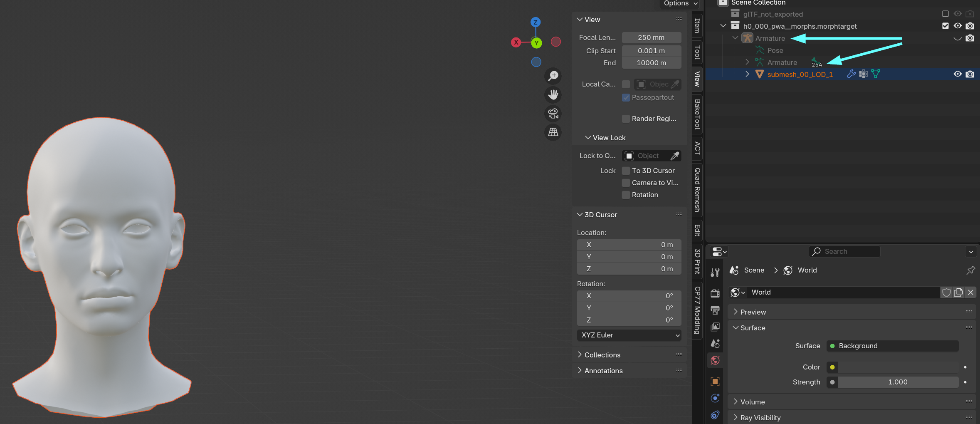Screen dimensions: 980x424
Task: Enable the Render Region checkbox
Action: pyautogui.click(x=626, y=119)
